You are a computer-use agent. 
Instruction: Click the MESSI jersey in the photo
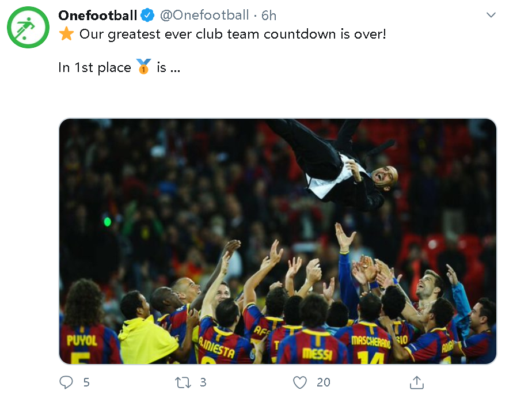pyautogui.click(x=316, y=351)
